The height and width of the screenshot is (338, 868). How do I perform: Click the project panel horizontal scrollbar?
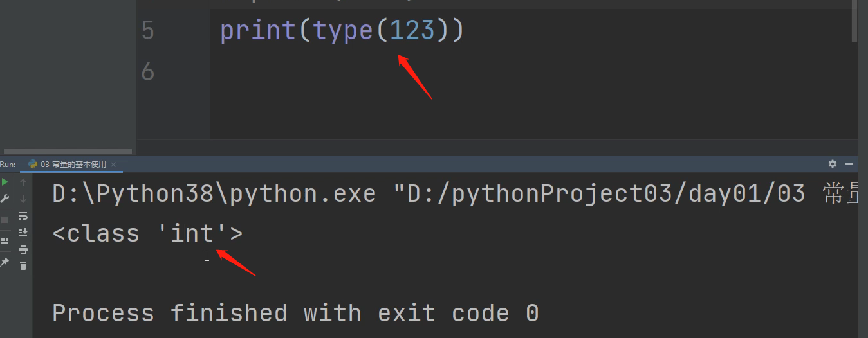coord(68,152)
